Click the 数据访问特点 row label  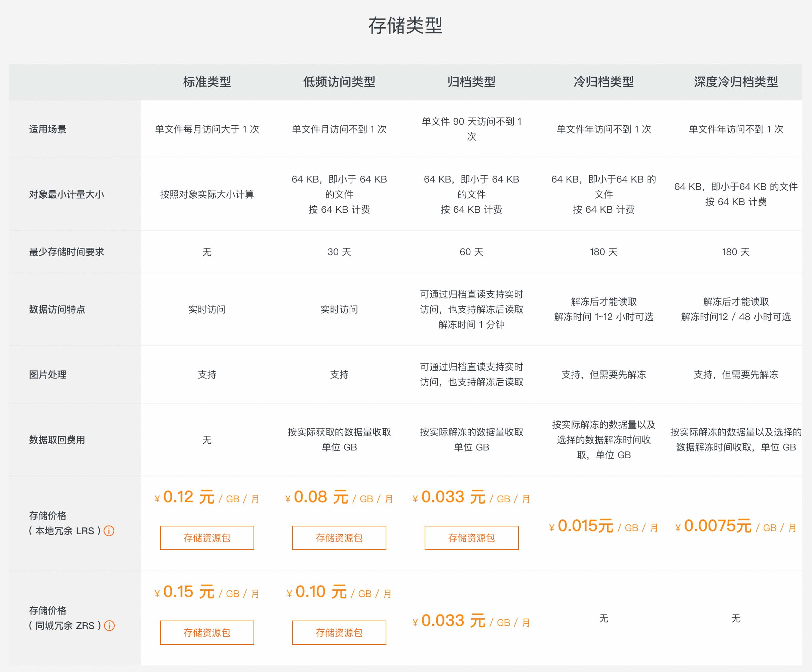pos(57,309)
